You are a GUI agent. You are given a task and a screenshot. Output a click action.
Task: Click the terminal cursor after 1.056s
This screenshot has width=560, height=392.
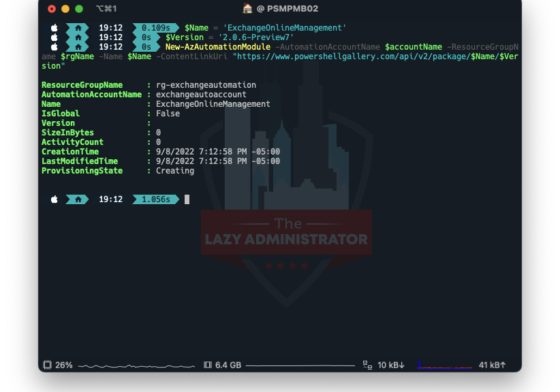(x=187, y=199)
